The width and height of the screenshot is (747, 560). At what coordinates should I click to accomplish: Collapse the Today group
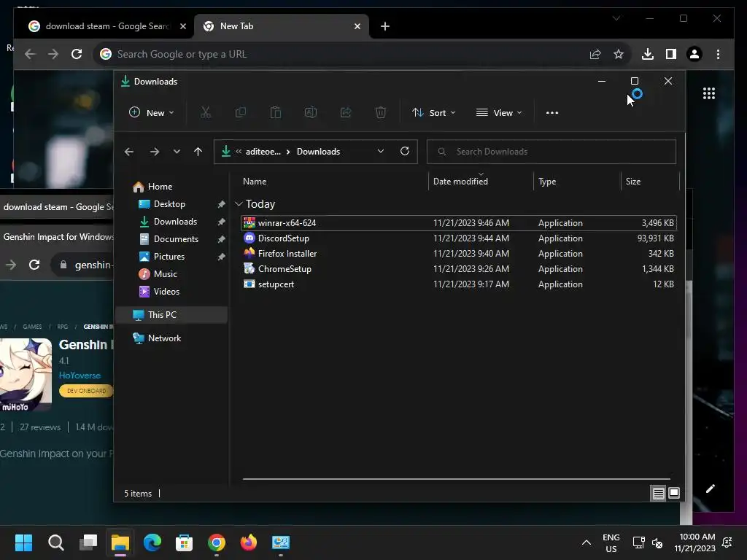click(x=239, y=204)
